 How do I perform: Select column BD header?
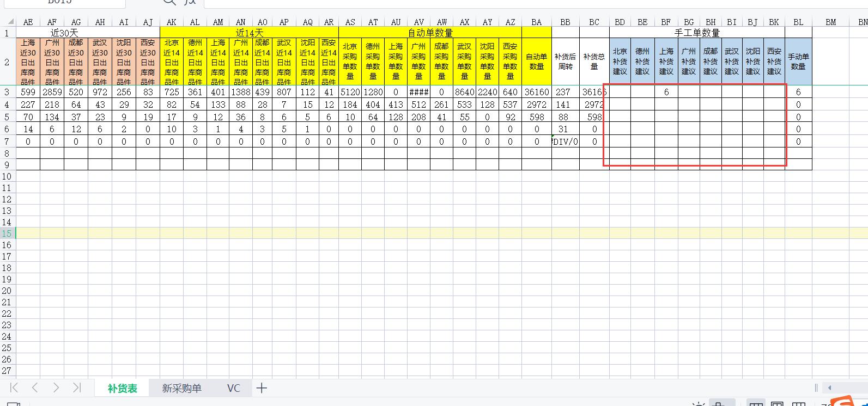620,22
